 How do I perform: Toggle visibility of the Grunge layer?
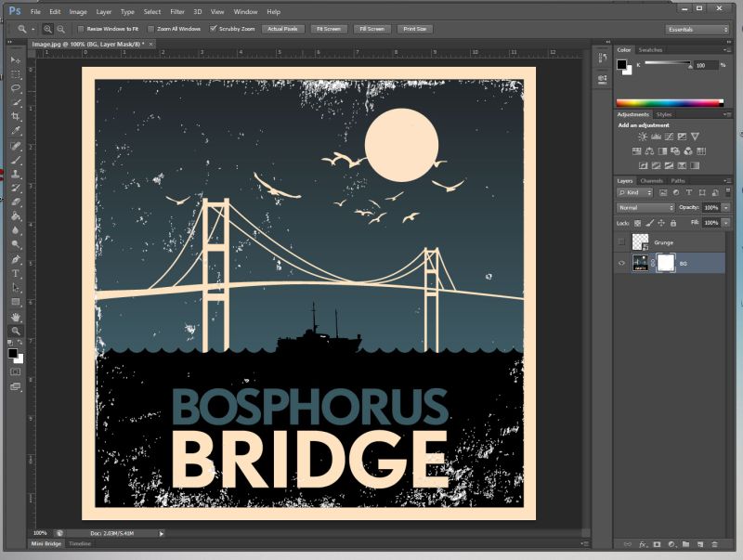(619, 241)
